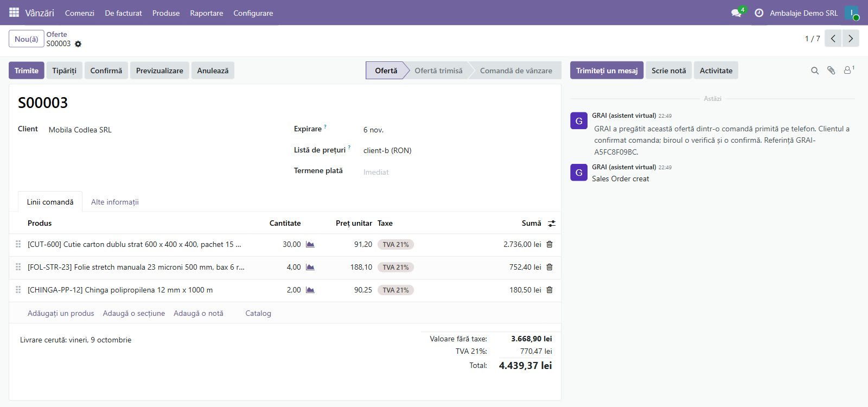Open the user avatar menu
This screenshot has width=868, height=407.
tap(852, 13)
